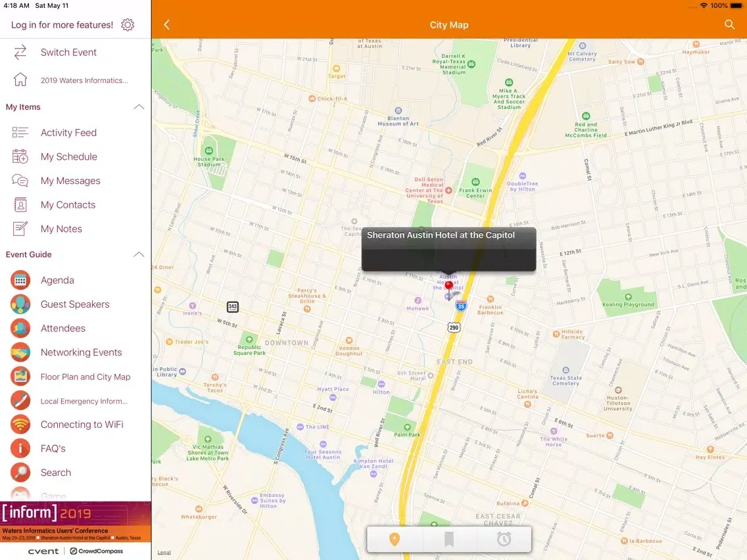Open the Attendees label
Image resolution: width=747 pixels, height=560 pixels.
coord(63,329)
